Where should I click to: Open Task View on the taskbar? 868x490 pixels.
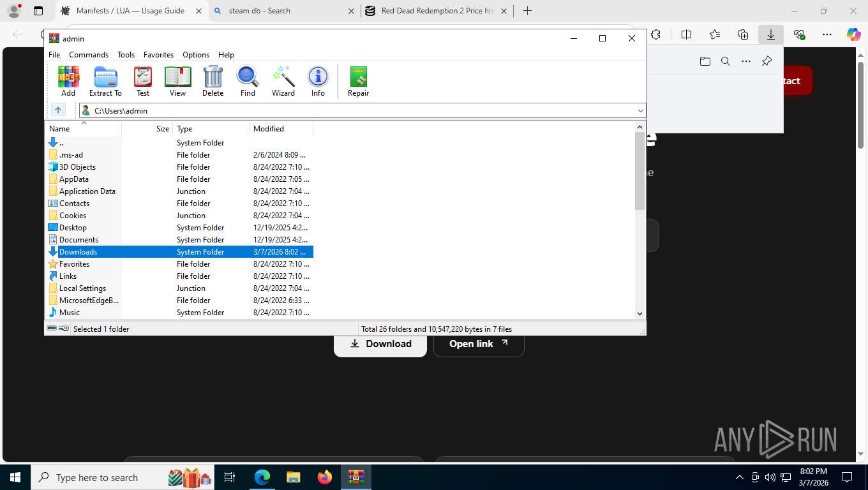pos(230,477)
